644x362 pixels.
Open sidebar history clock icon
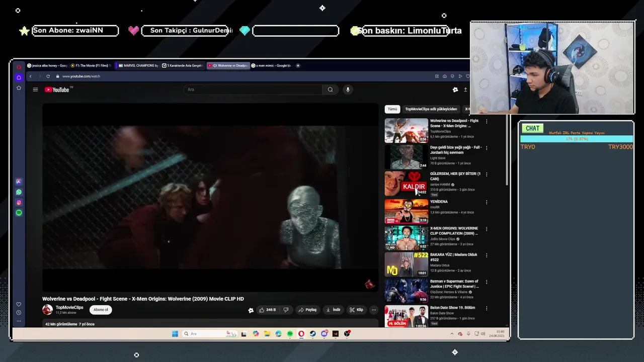coord(19,313)
